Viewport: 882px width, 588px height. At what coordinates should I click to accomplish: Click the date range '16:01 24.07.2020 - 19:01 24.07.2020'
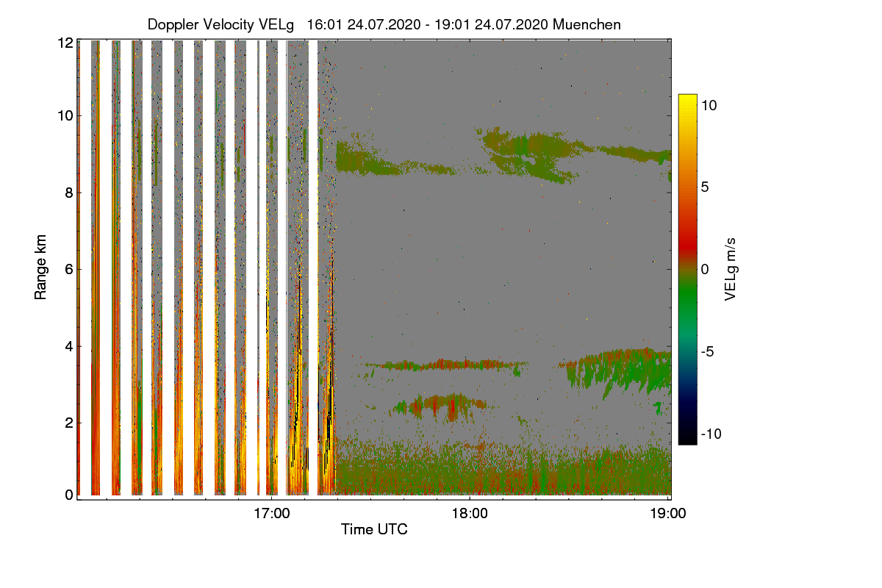coord(428,24)
